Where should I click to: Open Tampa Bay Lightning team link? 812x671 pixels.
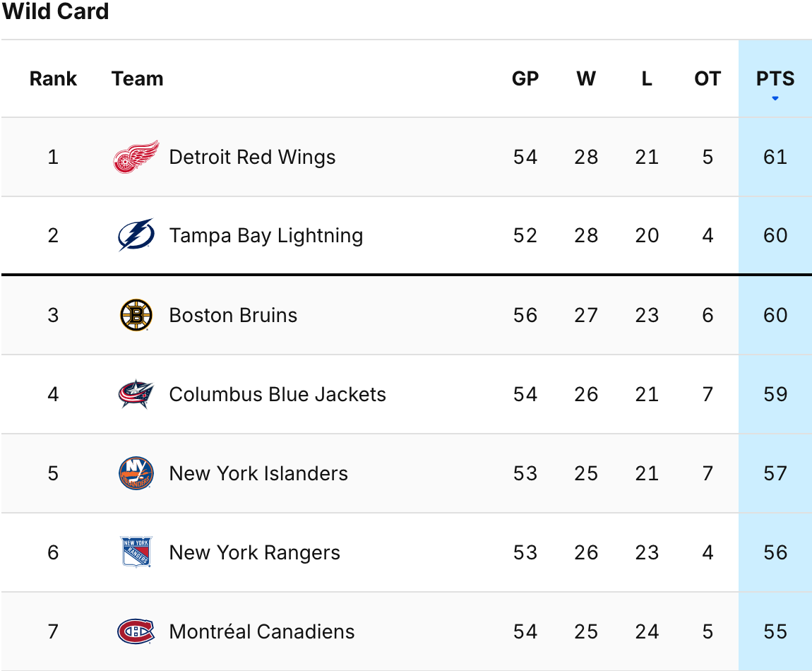pyautogui.click(x=265, y=235)
